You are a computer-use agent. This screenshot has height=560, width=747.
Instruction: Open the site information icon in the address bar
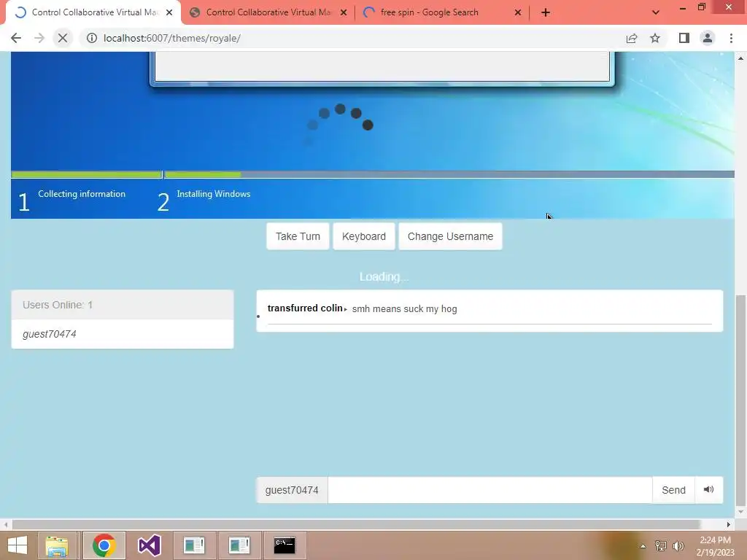click(91, 38)
